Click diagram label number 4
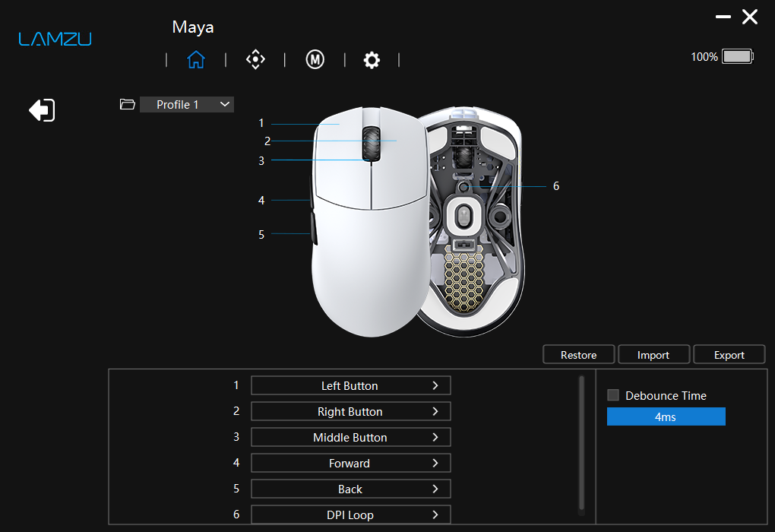 click(261, 200)
